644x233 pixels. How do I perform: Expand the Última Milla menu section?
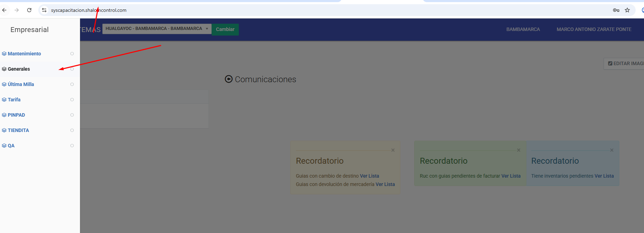(x=21, y=84)
